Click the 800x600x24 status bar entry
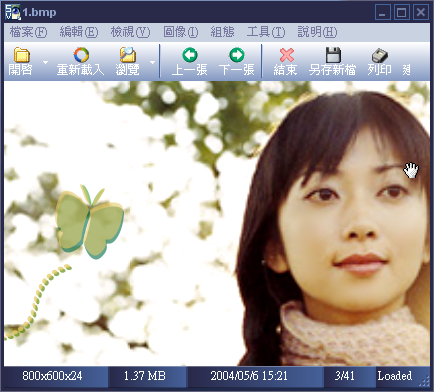Image resolution: width=434 pixels, height=392 pixels. click(52, 376)
